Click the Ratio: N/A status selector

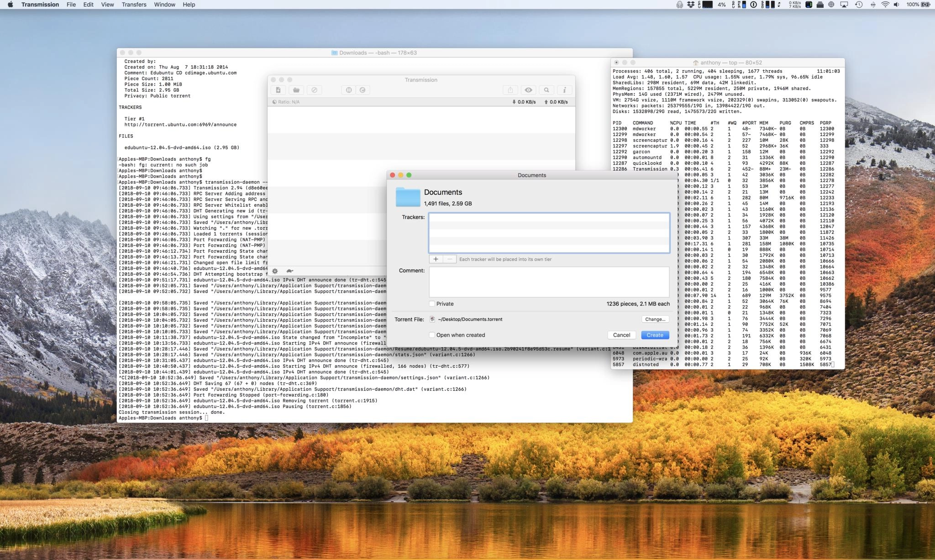286,102
